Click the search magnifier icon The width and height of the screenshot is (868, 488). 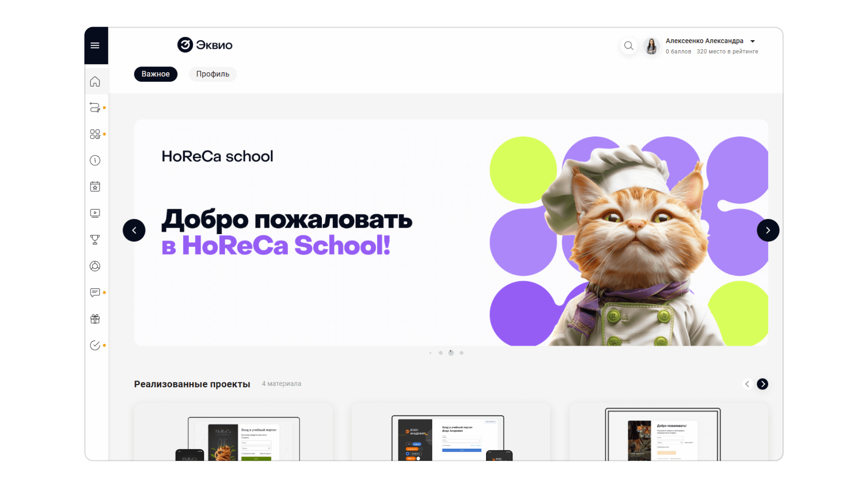click(x=628, y=46)
